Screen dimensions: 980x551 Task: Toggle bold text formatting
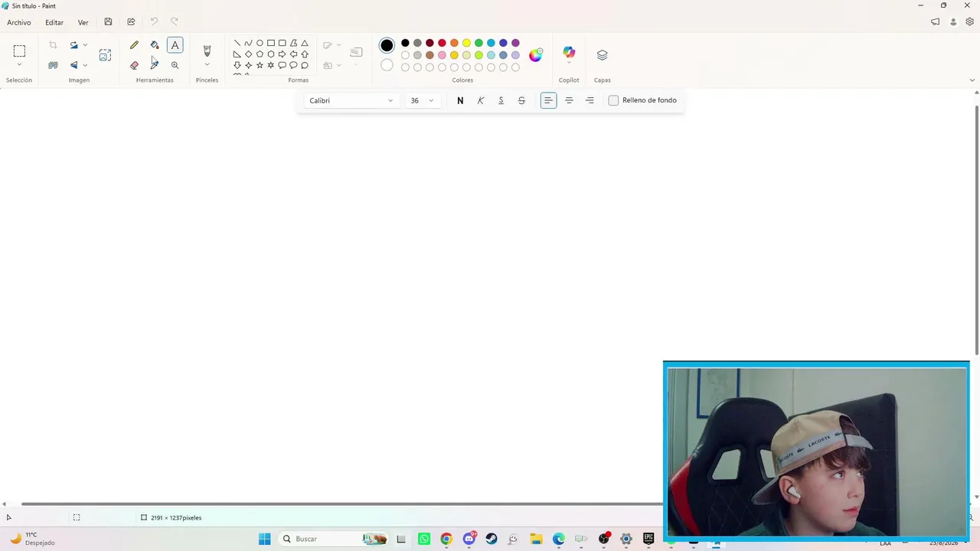click(460, 100)
